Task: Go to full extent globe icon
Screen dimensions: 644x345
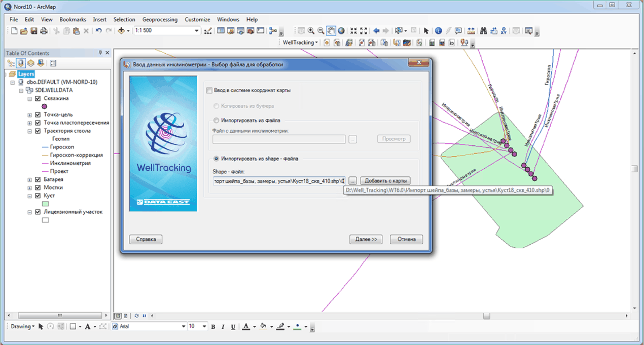Action: [341, 31]
